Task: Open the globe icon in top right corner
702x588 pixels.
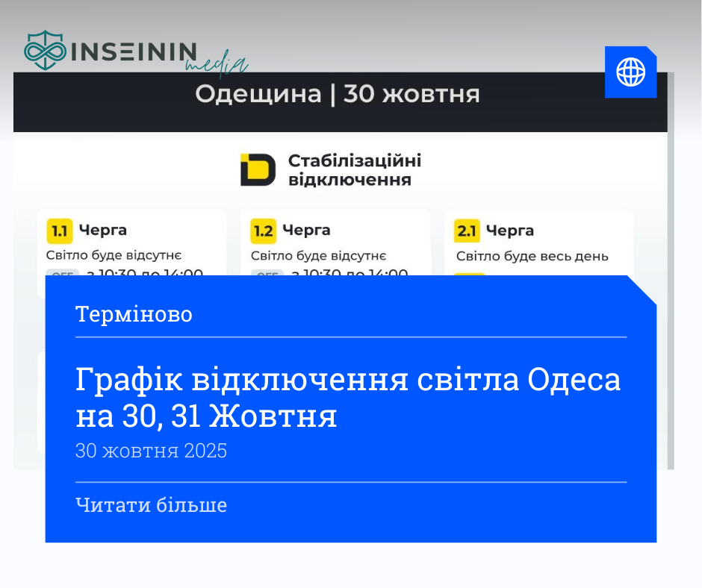Action: 631,72
